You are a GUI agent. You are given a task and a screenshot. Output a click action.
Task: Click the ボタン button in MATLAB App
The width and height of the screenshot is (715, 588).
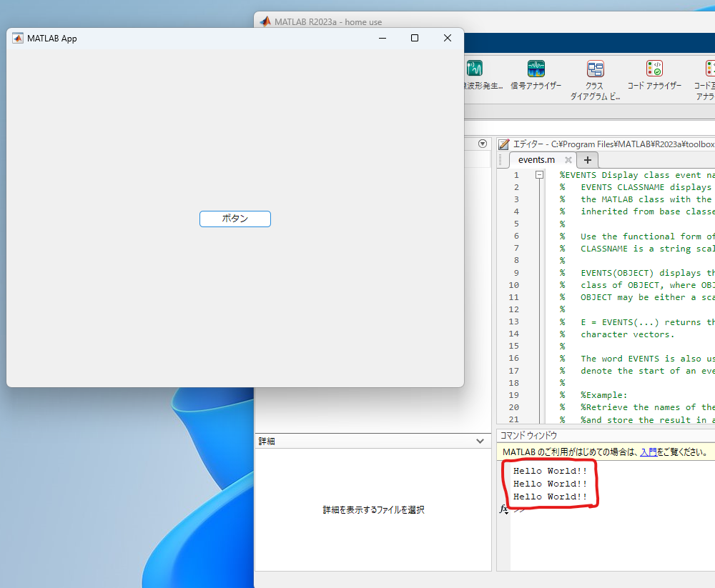[x=235, y=219]
